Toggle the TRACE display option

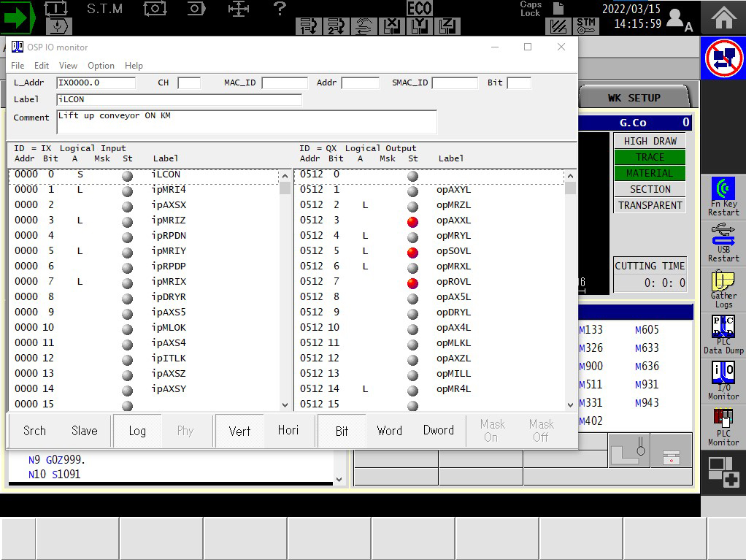(x=650, y=157)
